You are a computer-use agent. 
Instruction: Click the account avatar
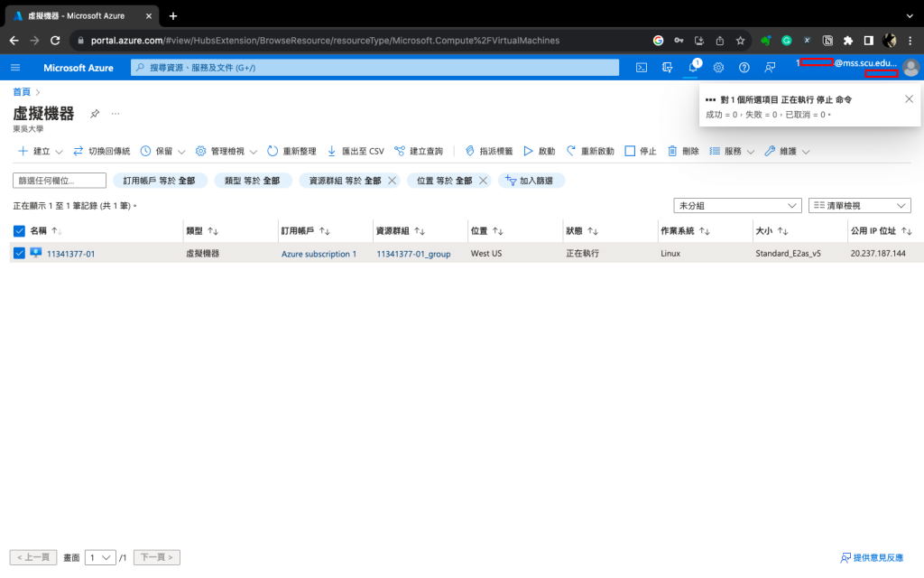click(910, 67)
